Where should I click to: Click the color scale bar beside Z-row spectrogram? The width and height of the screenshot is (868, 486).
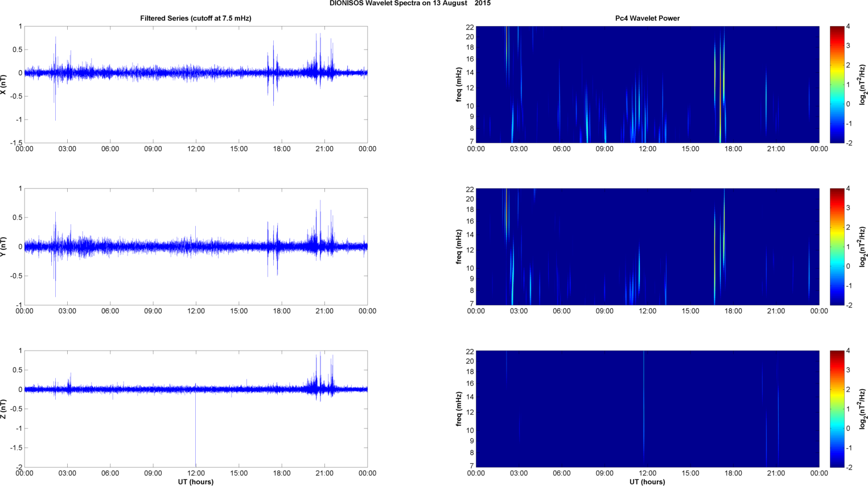[837, 409]
